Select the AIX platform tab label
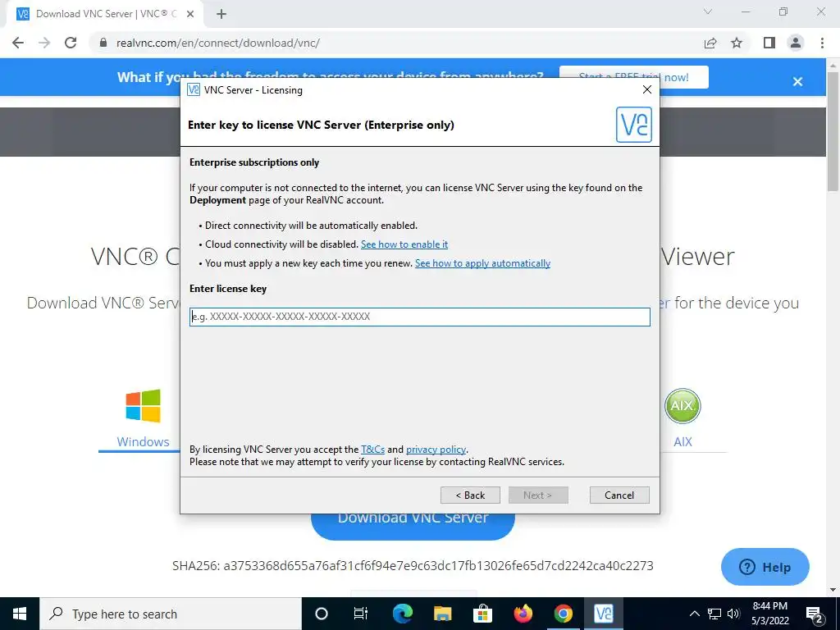 coord(682,442)
